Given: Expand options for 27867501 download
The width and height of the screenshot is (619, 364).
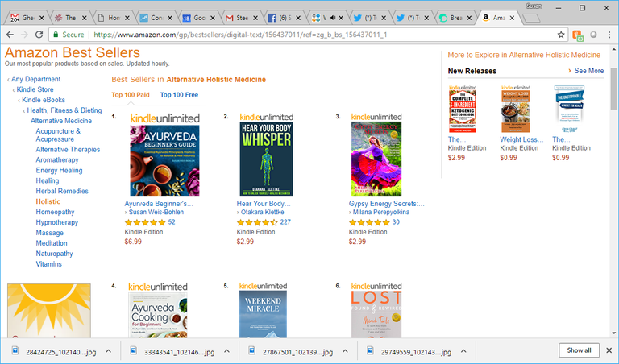Looking at the screenshot, I should [345, 351].
